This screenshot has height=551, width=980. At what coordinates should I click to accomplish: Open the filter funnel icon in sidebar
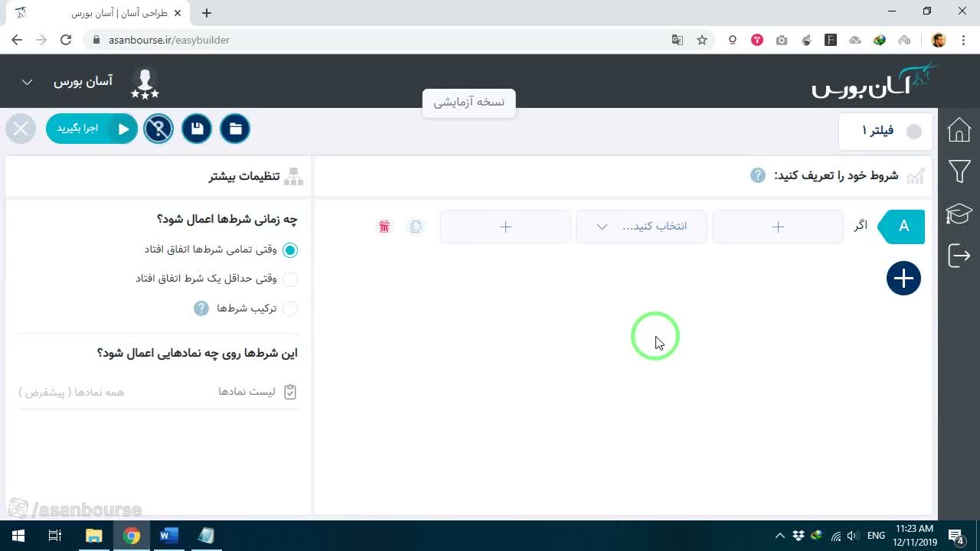point(959,171)
